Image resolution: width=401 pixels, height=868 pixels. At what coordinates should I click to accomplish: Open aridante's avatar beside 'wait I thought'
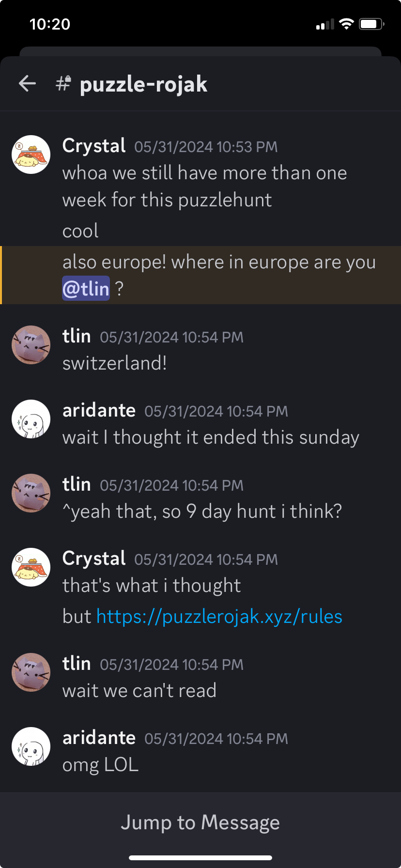(x=31, y=419)
